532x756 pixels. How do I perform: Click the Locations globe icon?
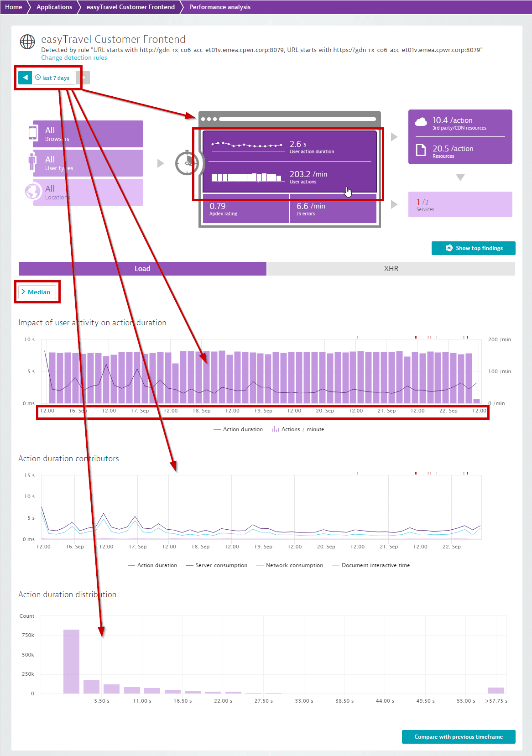pos(33,191)
